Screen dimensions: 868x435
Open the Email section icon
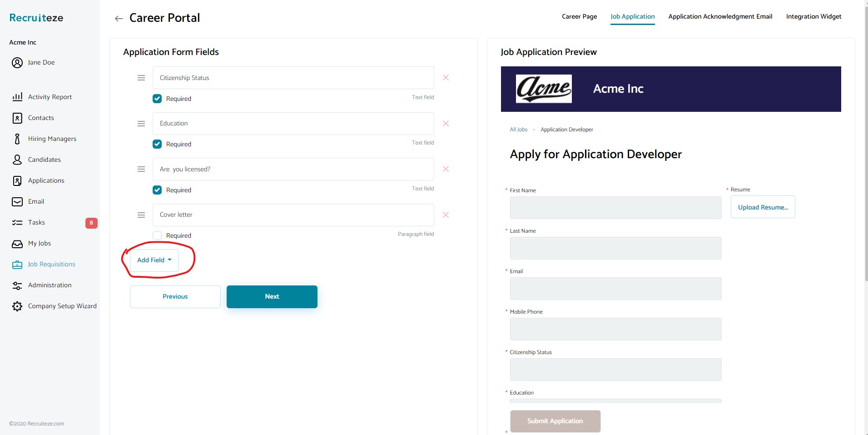click(x=17, y=201)
